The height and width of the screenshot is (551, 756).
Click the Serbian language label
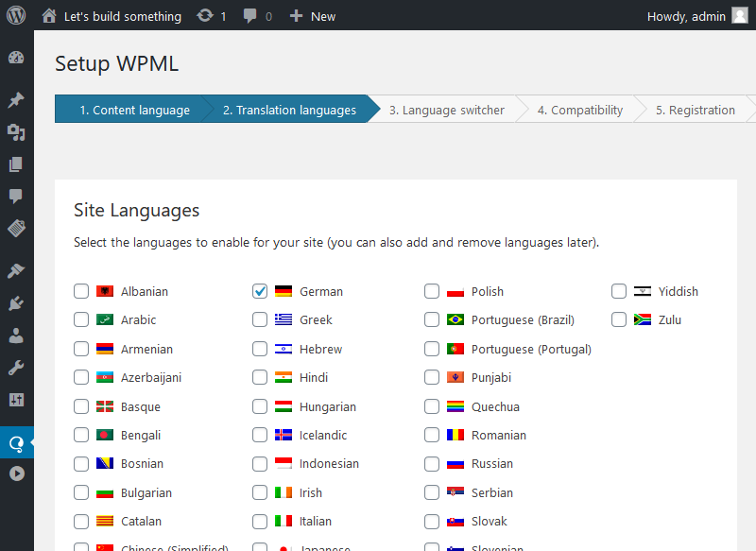click(x=492, y=492)
